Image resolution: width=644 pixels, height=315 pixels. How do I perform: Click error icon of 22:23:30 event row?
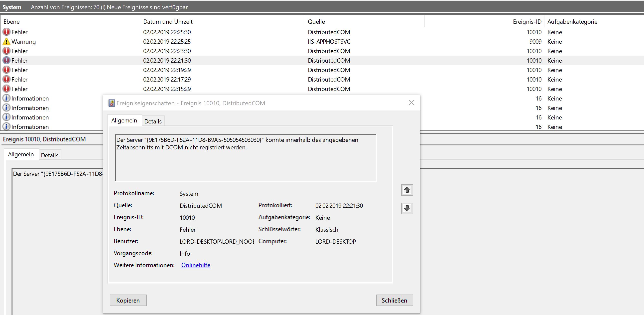(x=6, y=51)
